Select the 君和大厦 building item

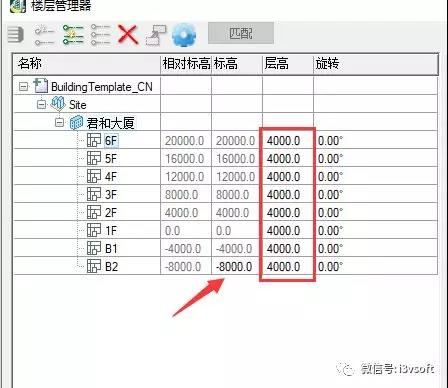pyautogui.click(x=110, y=123)
